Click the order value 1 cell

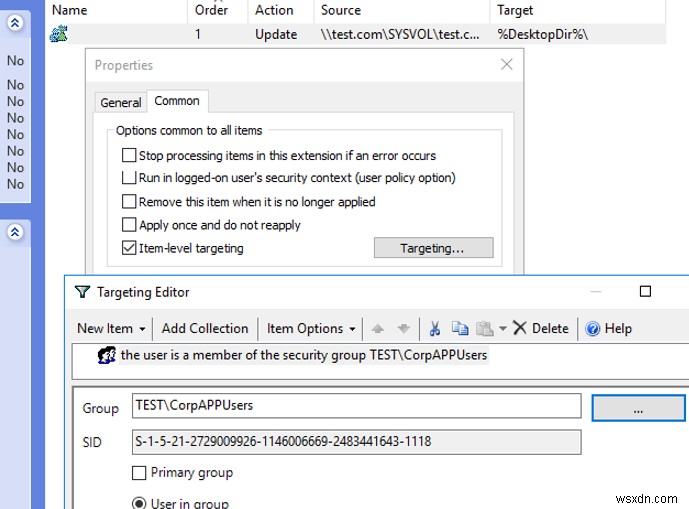point(198,34)
